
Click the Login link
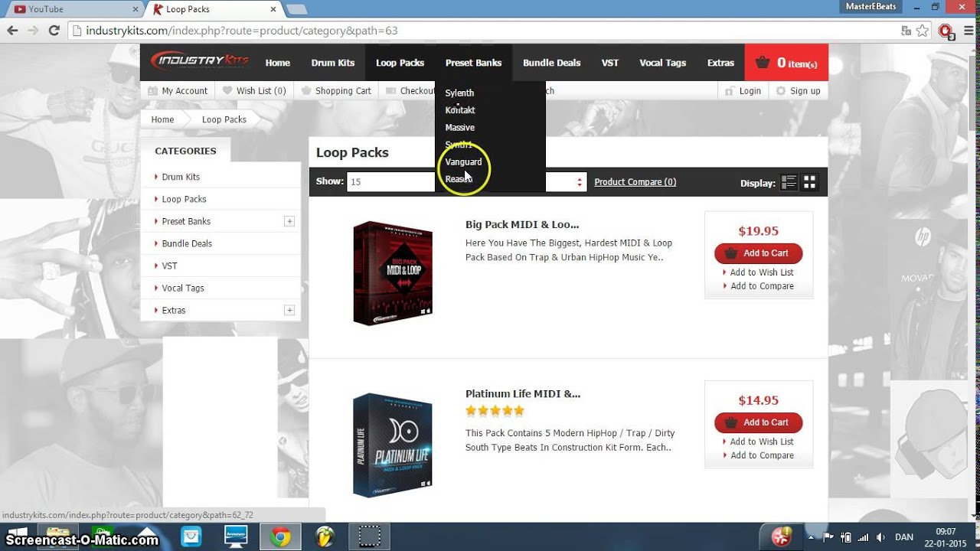(743, 90)
